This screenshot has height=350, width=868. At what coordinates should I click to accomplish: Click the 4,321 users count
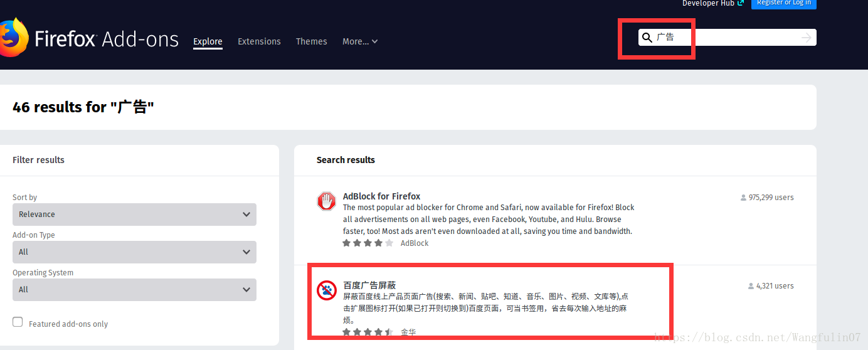click(771, 286)
